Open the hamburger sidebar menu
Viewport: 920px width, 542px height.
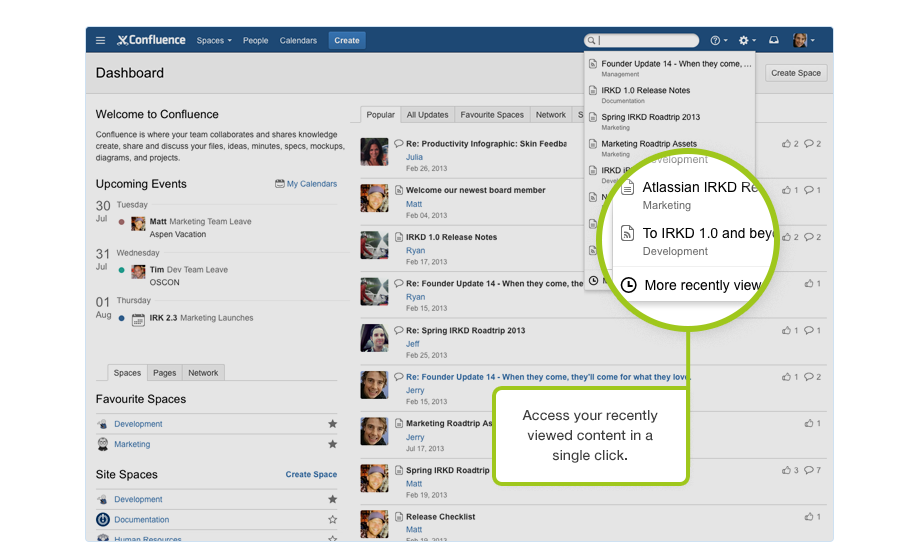tap(100, 40)
